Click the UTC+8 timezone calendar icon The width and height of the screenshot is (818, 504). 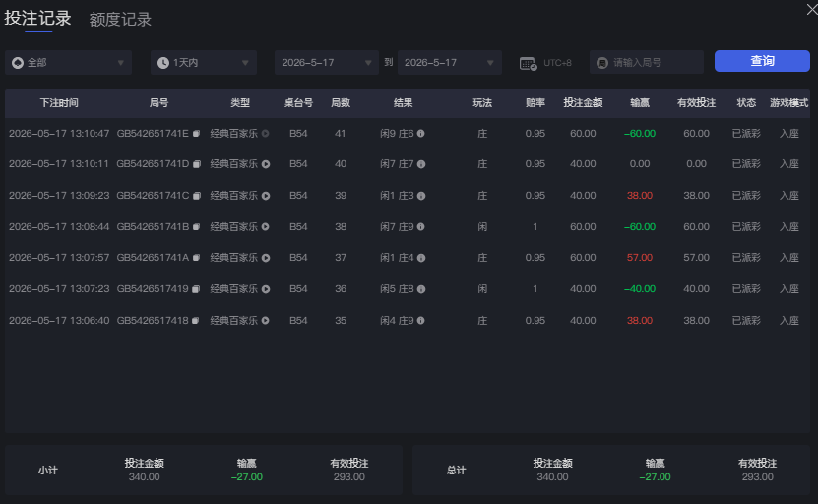coord(528,63)
